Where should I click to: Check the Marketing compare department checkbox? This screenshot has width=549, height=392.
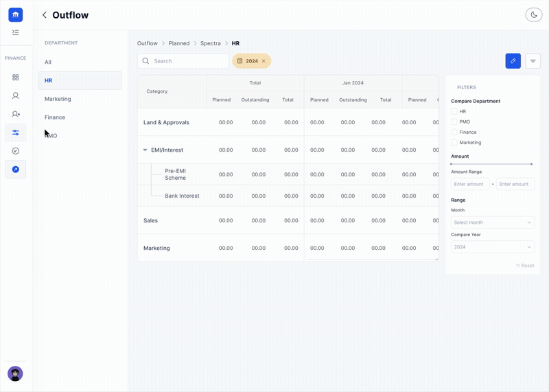tap(454, 143)
